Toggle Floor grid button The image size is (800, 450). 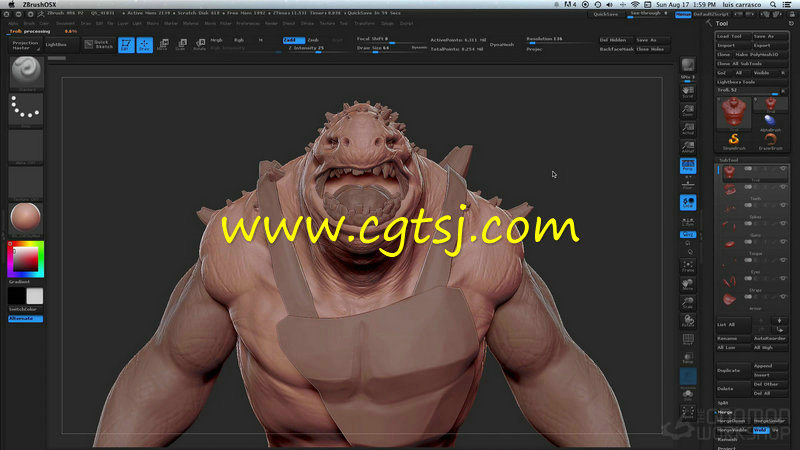coord(688,184)
